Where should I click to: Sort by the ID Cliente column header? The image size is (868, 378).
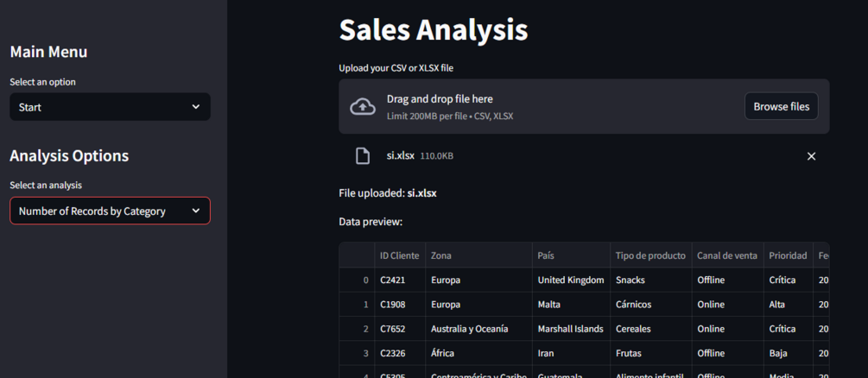click(399, 255)
